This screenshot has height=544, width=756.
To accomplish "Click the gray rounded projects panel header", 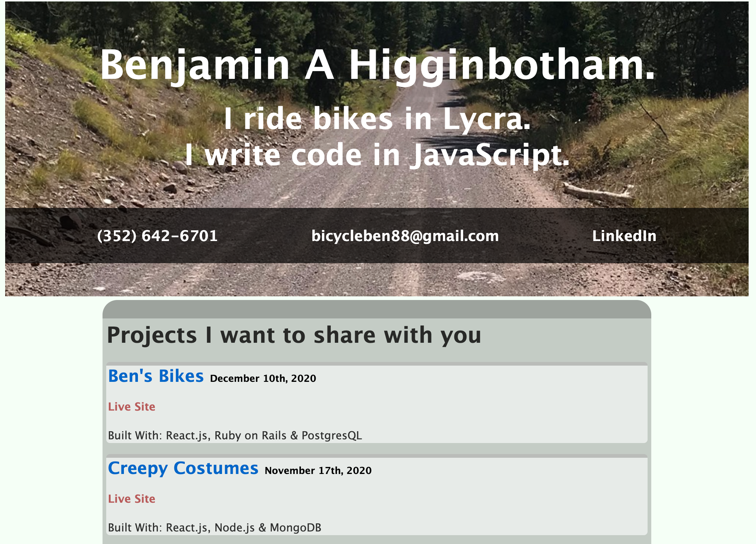I will pyautogui.click(x=376, y=309).
